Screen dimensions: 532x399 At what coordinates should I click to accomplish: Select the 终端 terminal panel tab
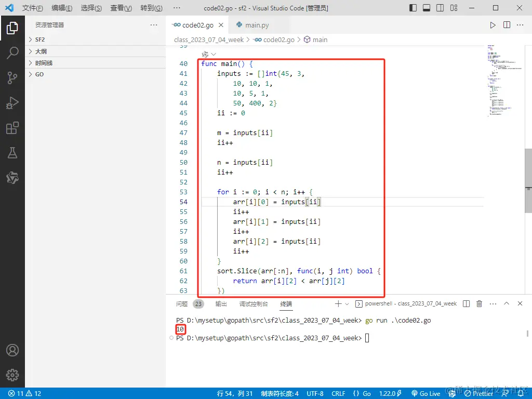coord(286,303)
